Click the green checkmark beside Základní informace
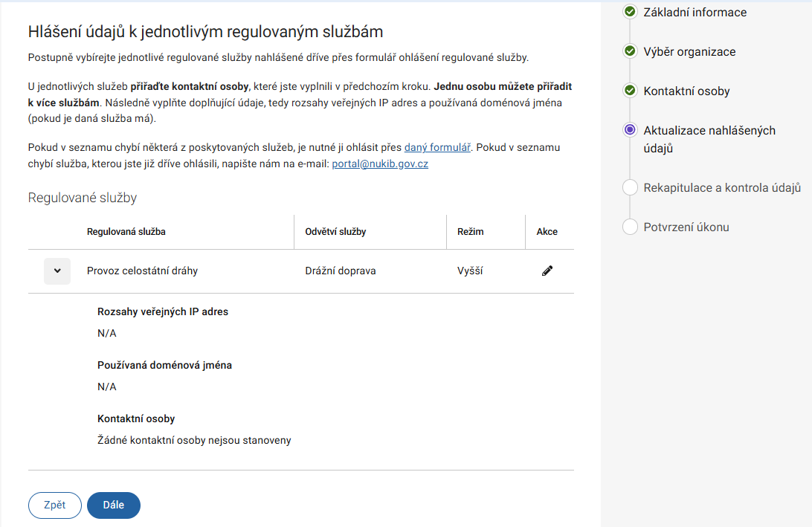Image resolution: width=812 pixels, height=527 pixels. (x=630, y=12)
